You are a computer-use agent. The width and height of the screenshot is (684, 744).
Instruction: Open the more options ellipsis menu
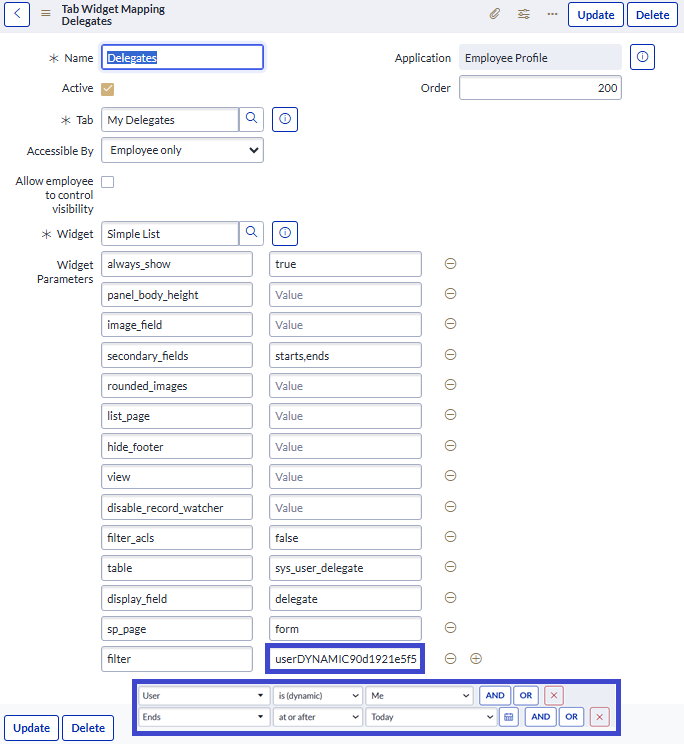coord(552,15)
